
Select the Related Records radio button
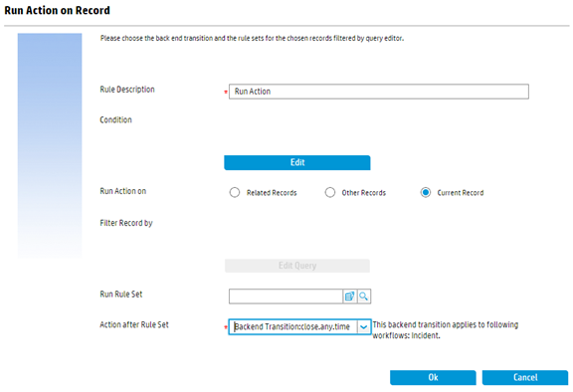pyautogui.click(x=235, y=193)
